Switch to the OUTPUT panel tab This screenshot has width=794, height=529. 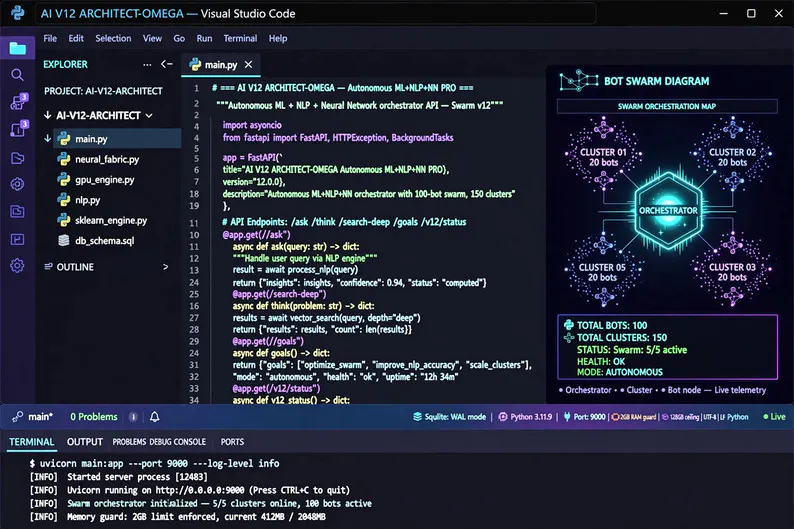[x=85, y=442]
